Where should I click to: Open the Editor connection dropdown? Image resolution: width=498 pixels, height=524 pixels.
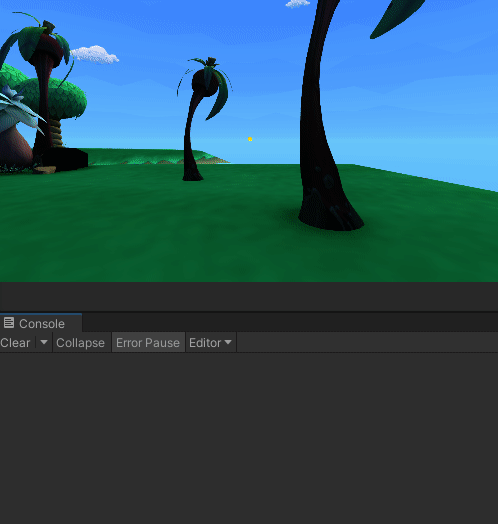[x=211, y=343]
